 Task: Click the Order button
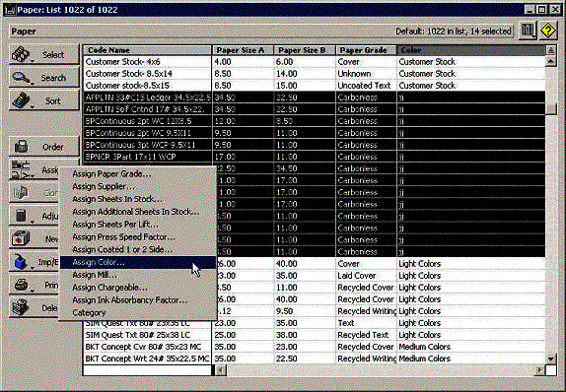(x=44, y=147)
